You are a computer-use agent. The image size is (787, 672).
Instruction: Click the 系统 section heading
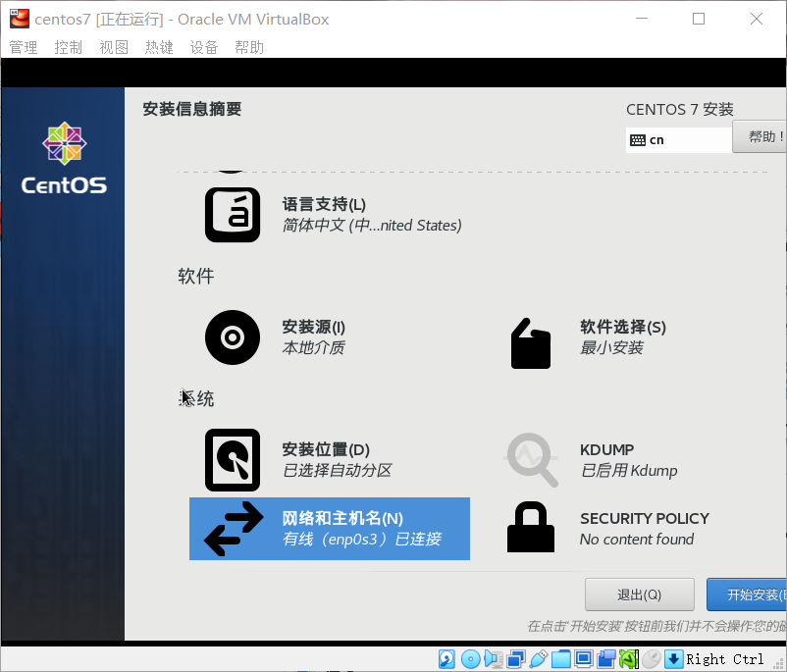(x=195, y=398)
